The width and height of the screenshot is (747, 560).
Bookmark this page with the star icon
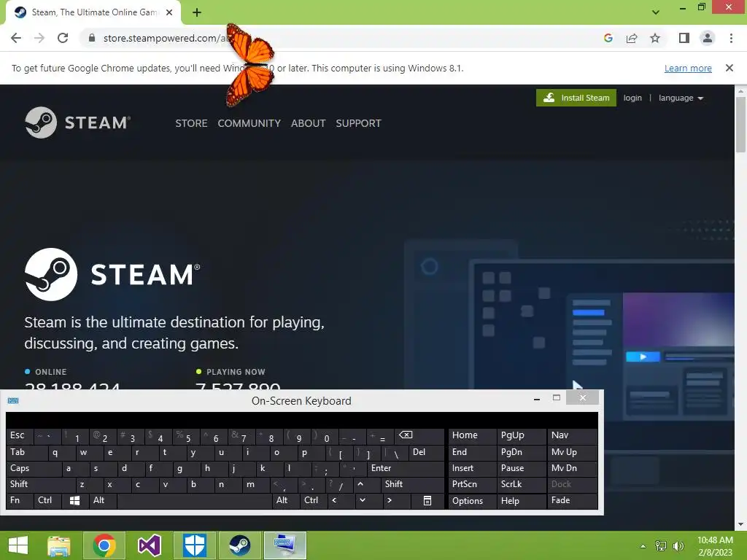655,38
